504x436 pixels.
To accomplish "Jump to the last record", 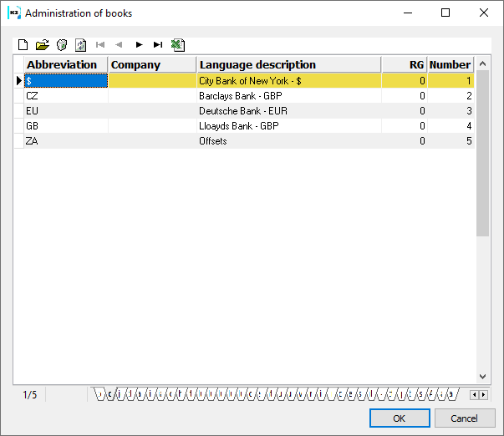I will pos(158,44).
